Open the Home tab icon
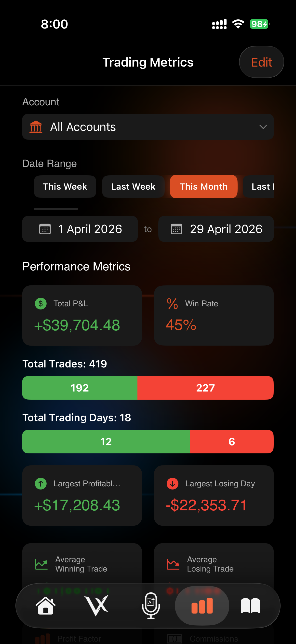The image size is (296, 644). (45, 605)
